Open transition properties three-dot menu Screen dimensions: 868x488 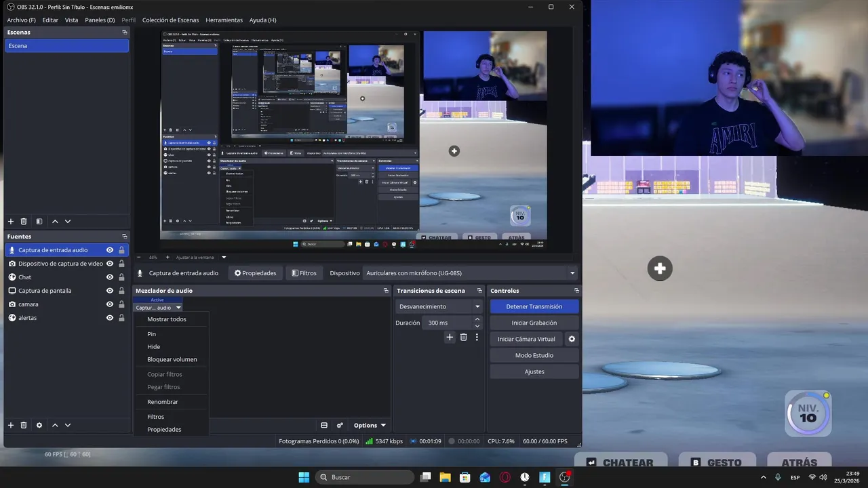pyautogui.click(x=477, y=337)
